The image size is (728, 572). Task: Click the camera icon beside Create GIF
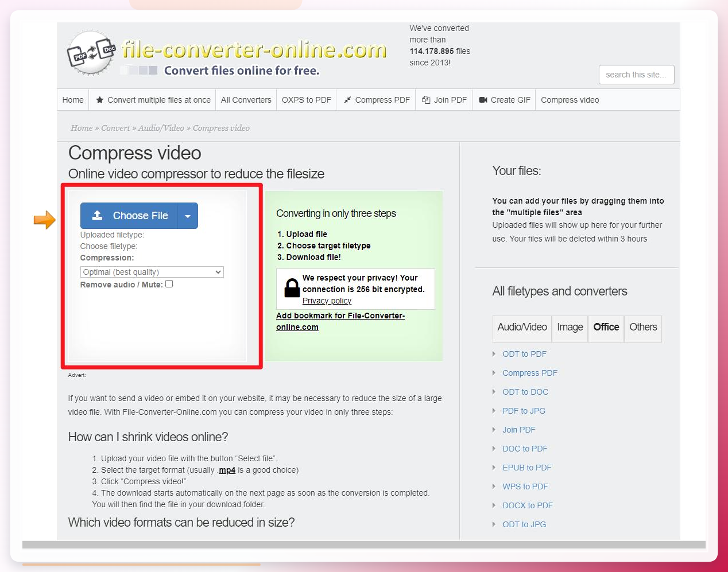(483, 100)
